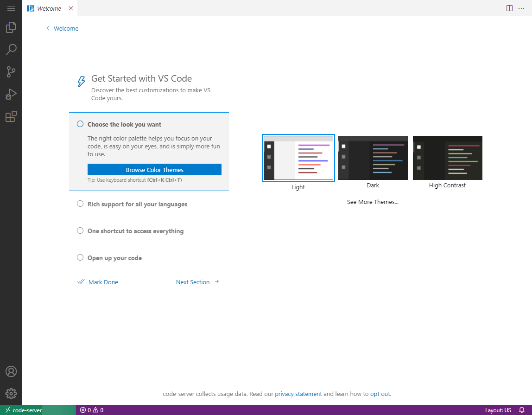532x415 pixels.
Task: Open the Source Control icon
Action: coord(11,71)
